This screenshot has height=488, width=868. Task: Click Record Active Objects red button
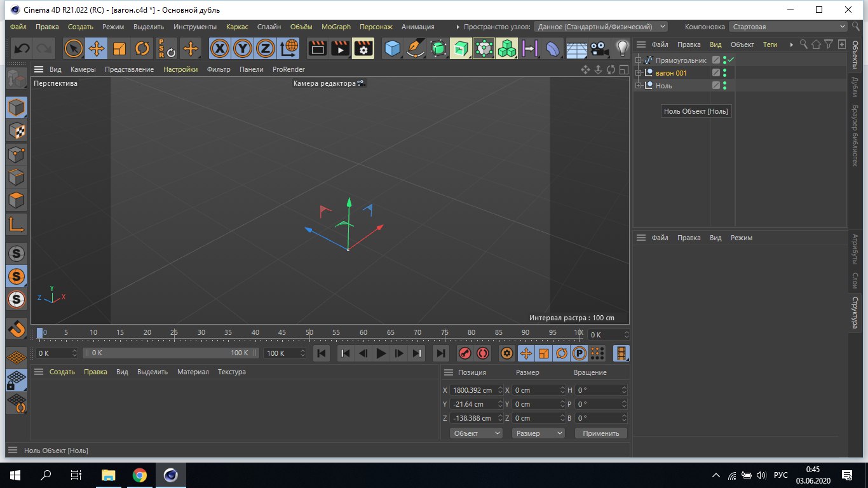(x=465, y=353)
